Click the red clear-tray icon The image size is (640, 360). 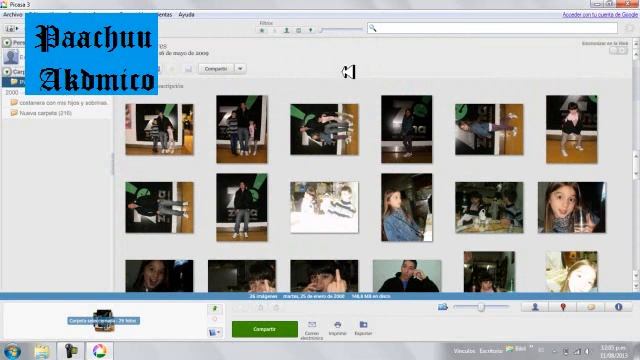click(215, 320)
